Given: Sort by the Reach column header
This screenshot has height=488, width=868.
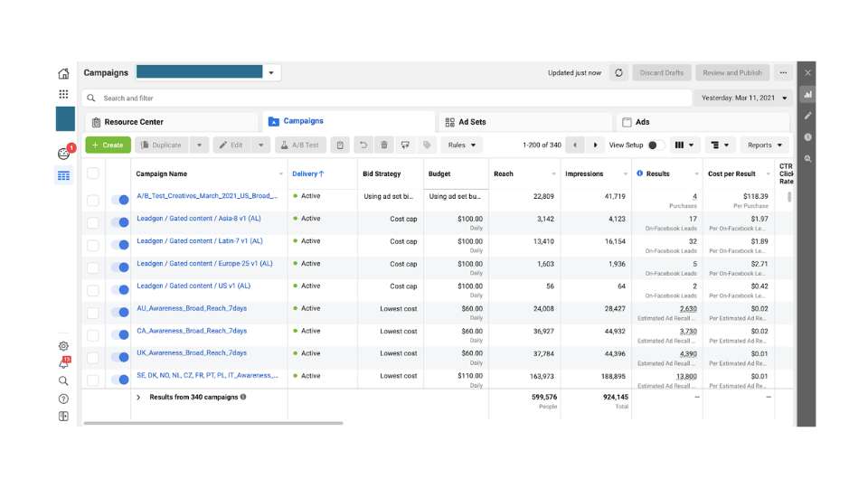Looking at the screenshot, I should tap(504, 174).
